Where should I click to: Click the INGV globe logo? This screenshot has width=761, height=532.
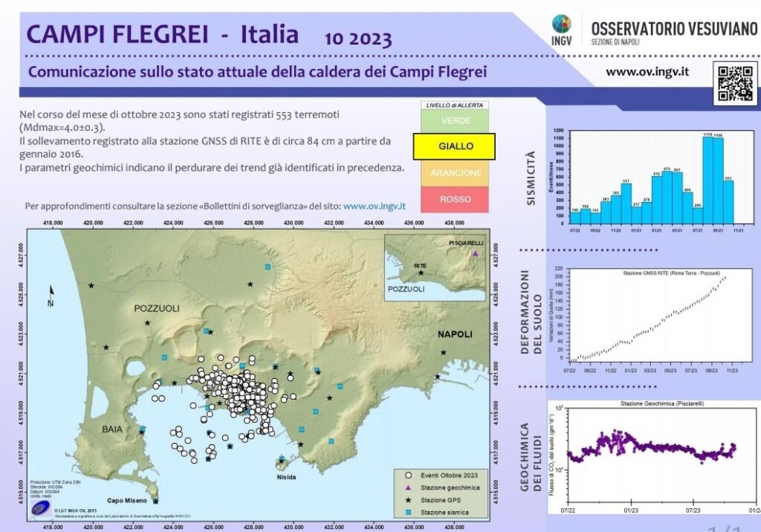pos(562,24)
